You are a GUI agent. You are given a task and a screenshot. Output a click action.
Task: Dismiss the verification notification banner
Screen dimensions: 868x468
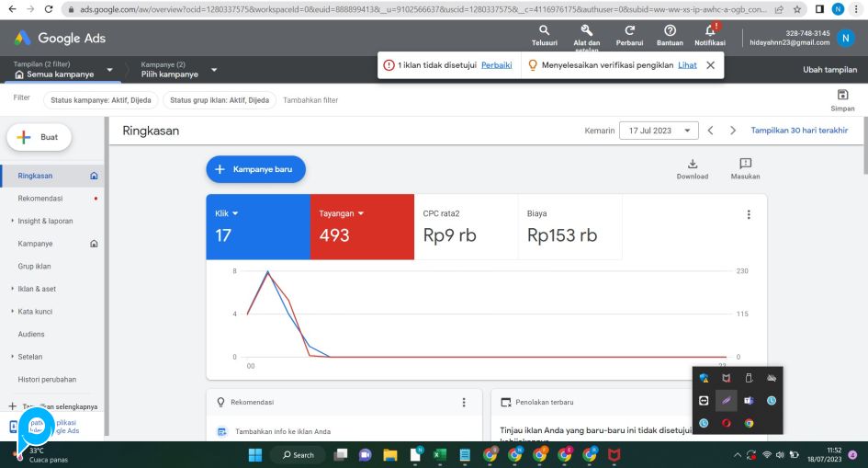710,65
